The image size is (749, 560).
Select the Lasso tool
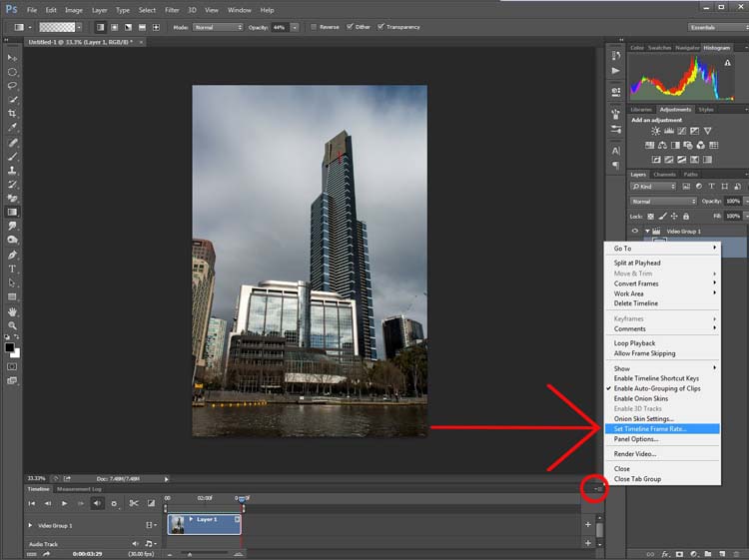[x=13, y=86]
